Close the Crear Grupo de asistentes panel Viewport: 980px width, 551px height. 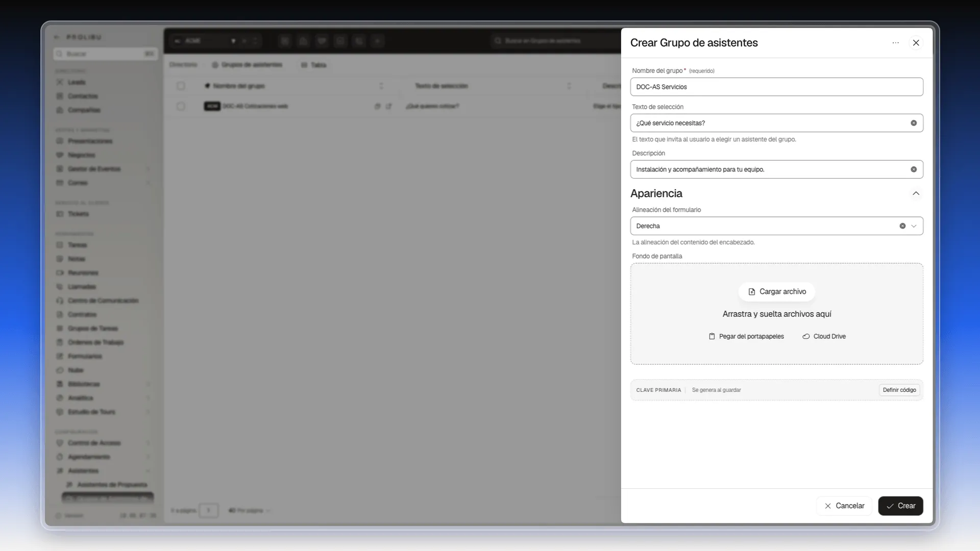916,43
